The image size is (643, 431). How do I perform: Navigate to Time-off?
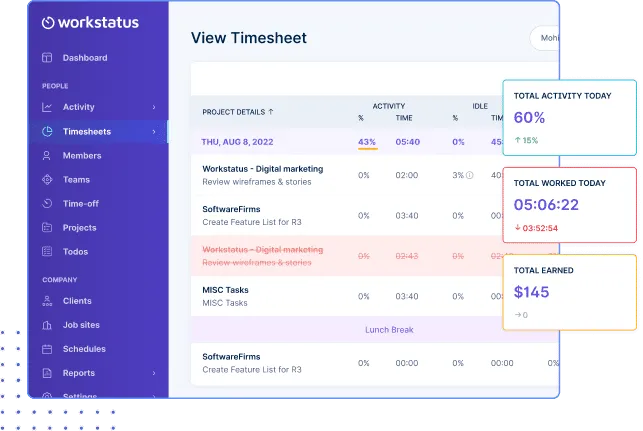[x=81, y=204]
